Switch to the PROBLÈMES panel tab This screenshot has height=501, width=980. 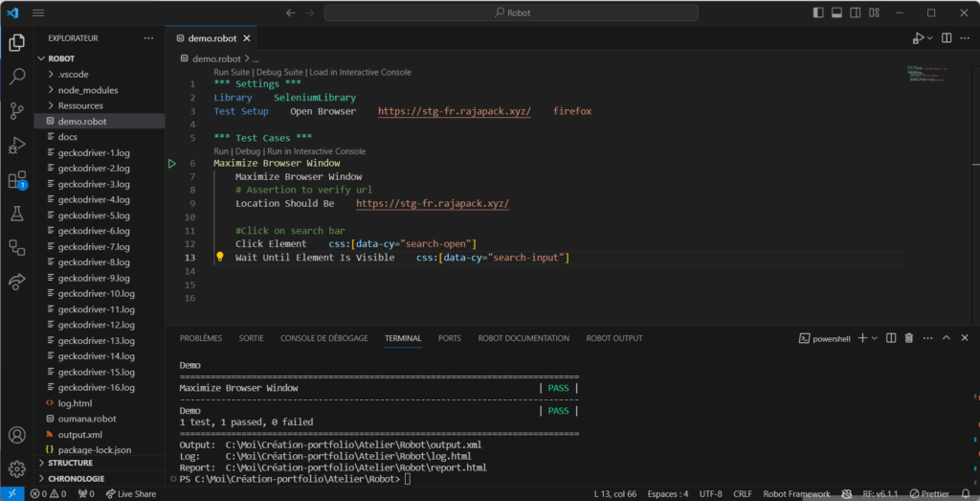pyautogui.click(x=201, y=338)
